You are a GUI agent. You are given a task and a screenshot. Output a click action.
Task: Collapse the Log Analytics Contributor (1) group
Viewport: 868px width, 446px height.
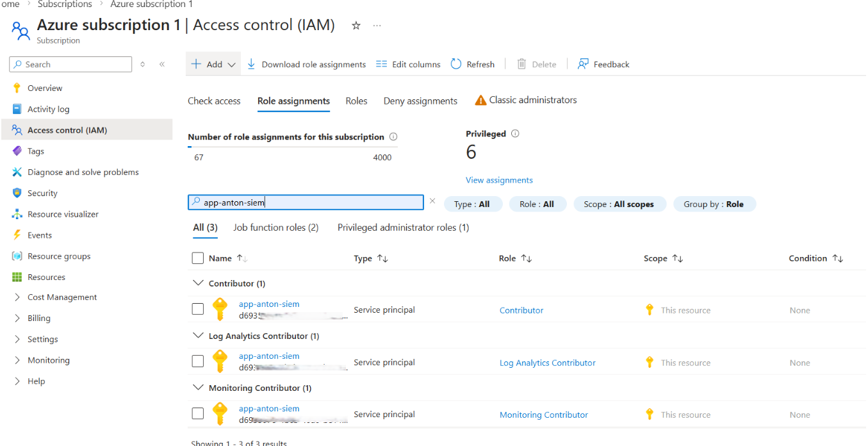point(197,335)
